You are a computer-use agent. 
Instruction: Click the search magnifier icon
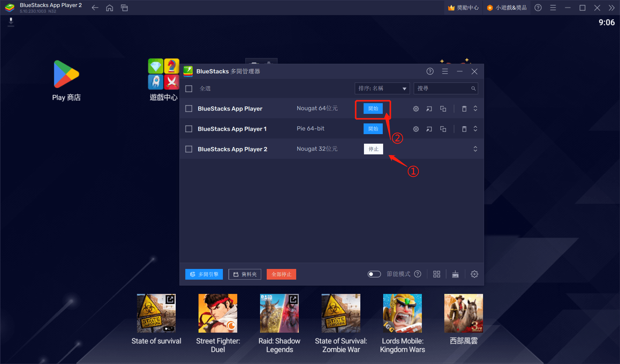(473, 88)
